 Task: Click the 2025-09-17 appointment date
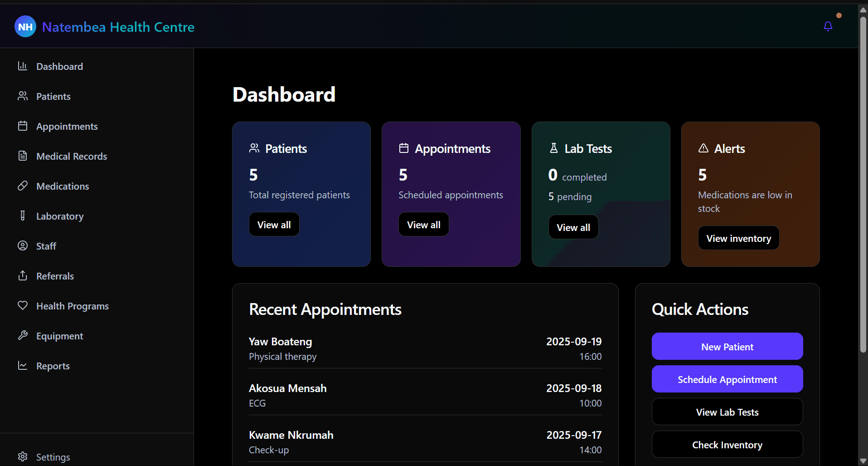(574, 435)
